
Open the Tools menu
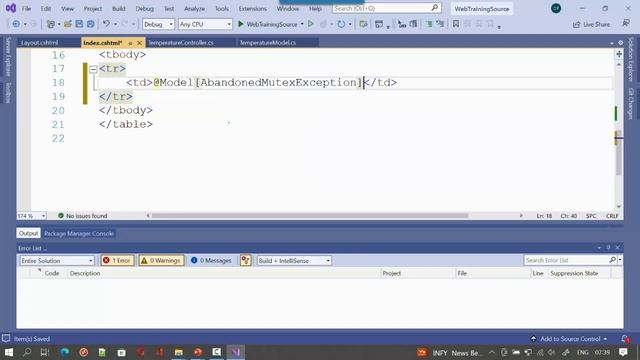click(x=222, y=9)
